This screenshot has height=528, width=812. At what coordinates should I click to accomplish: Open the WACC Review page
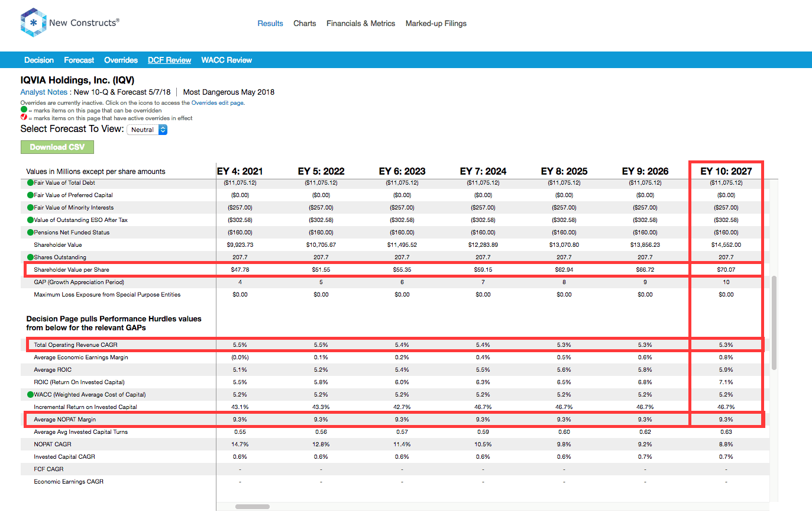[x=227, y=60]
